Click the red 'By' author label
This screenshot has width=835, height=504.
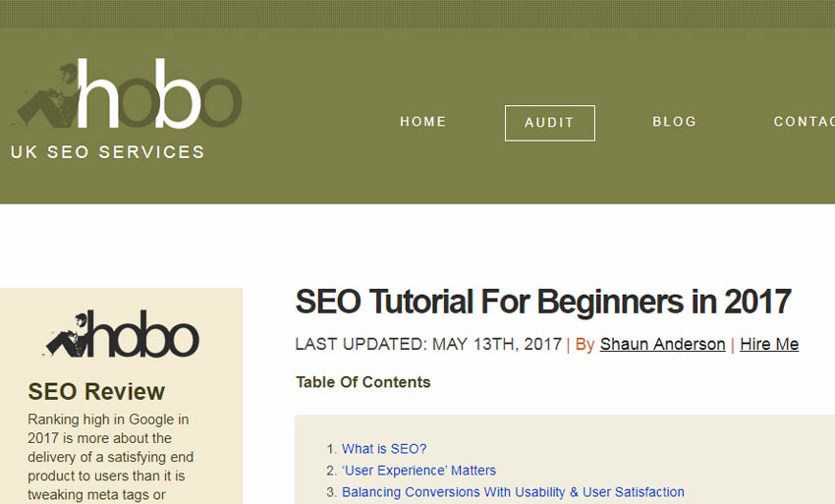584,344
